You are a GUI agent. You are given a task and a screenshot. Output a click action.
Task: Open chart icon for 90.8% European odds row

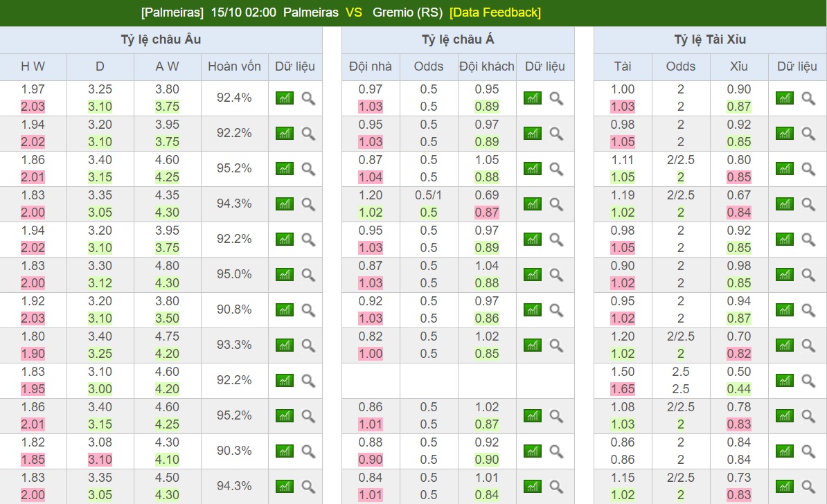284,310
